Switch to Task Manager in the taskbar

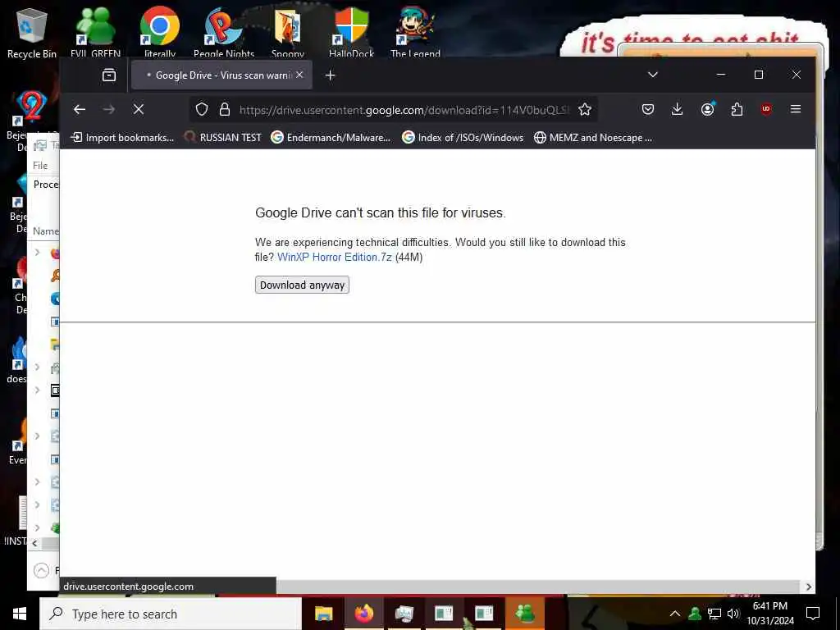[404, 614]
